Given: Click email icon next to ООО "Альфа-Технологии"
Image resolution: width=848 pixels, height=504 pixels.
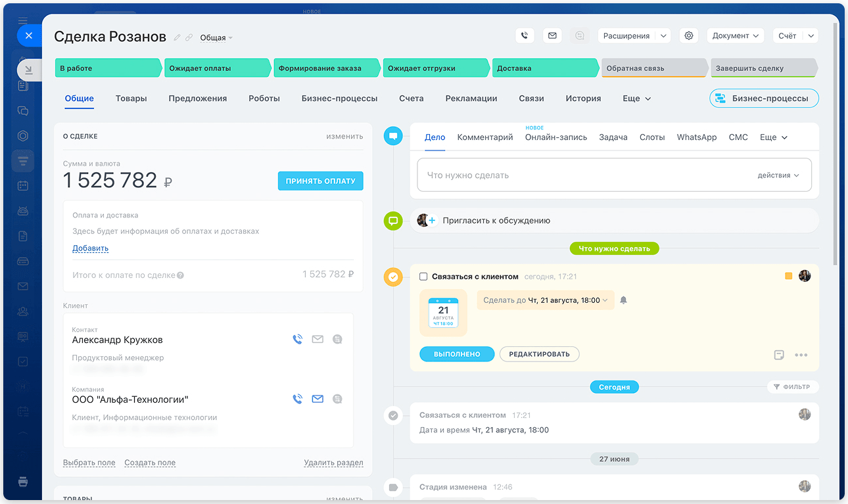Looking at the screenshot, I should (x=318, y=398).
